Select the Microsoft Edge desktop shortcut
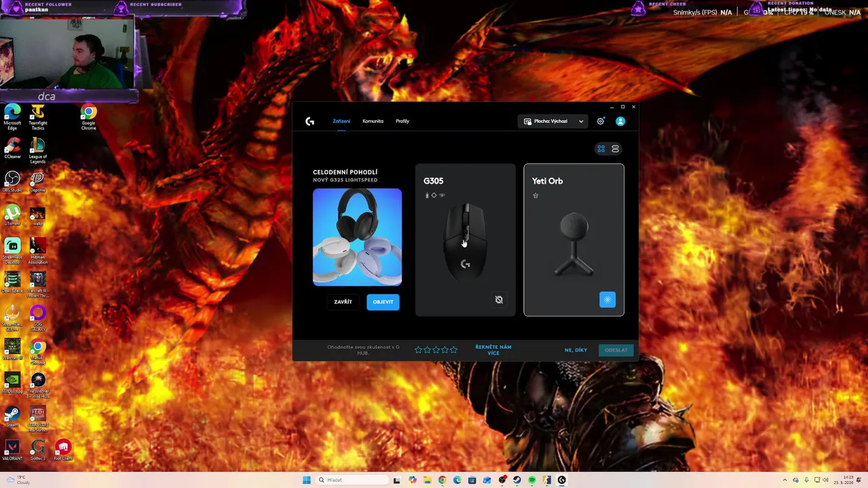 12,117
